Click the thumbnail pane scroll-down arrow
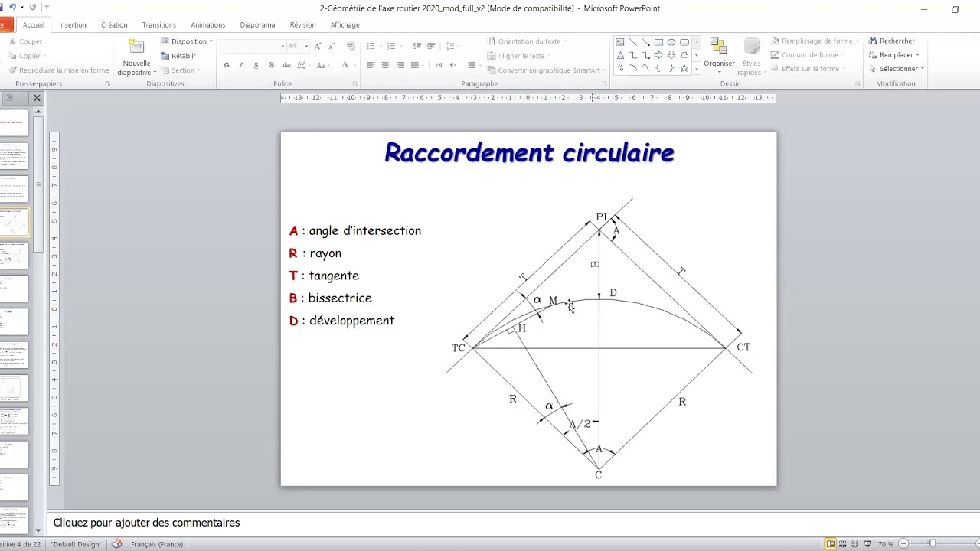The image size is (980, 551). [x=38, y=530]
